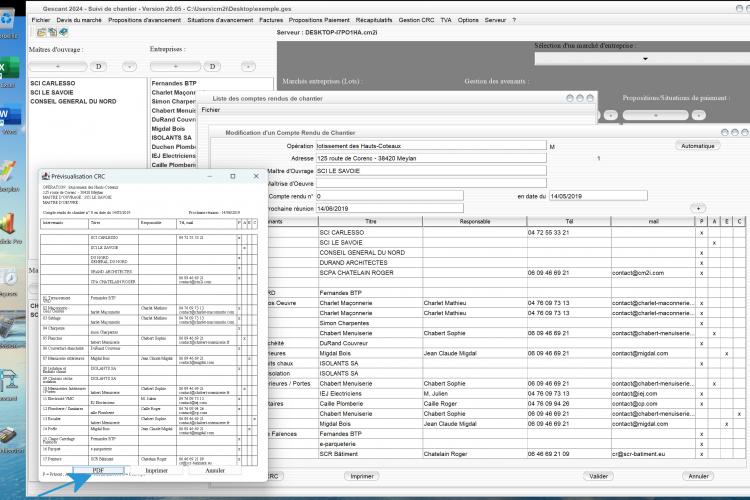Select CONSEIL GENERAL DU NORD in Maîtres d'ouvrage list
The height and width of the screenshot is (500, 750).
[73, 101]
